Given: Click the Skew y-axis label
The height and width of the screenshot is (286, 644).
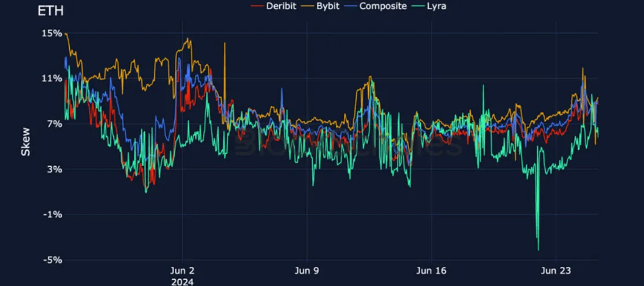Looking at the screenshot, I should [26, 141].
